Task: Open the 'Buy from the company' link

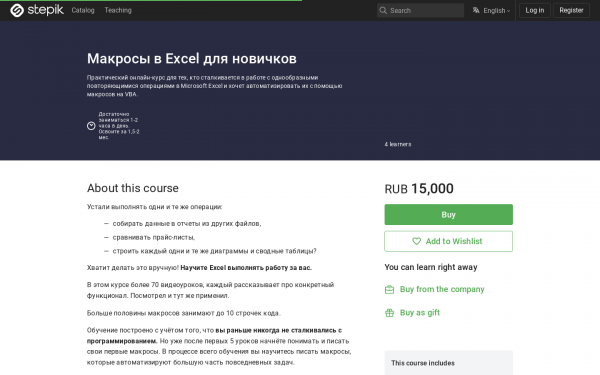Action: [442, 289]
